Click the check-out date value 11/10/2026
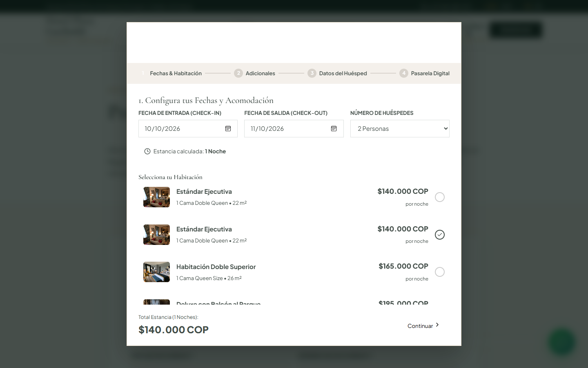588x368 pixels. click(x=267, y=129)
